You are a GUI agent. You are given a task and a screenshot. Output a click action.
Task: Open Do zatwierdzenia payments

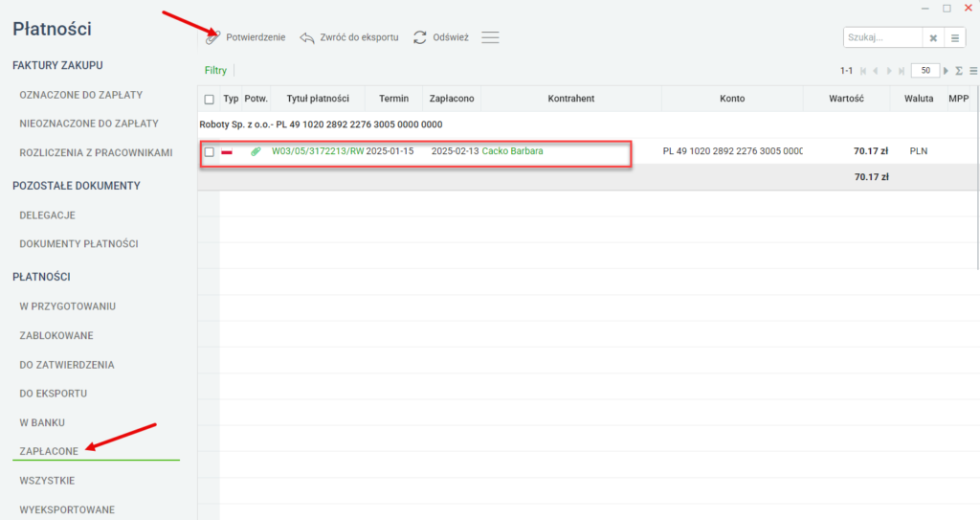67,365
